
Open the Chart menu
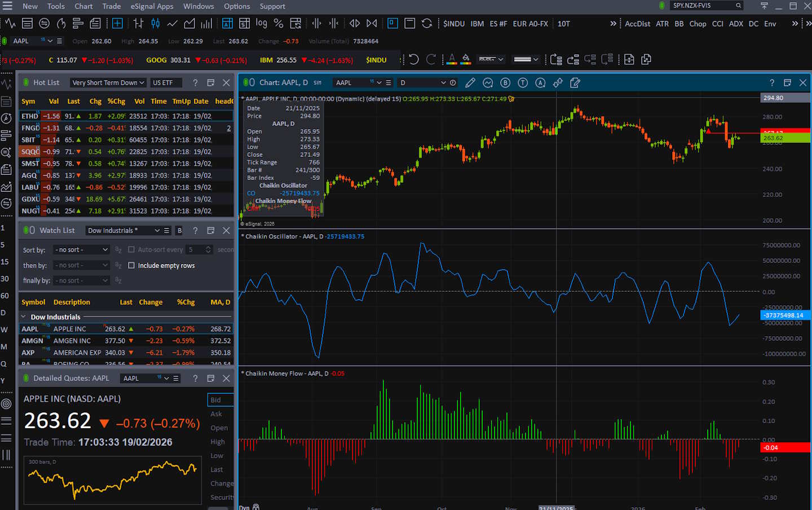83,6
